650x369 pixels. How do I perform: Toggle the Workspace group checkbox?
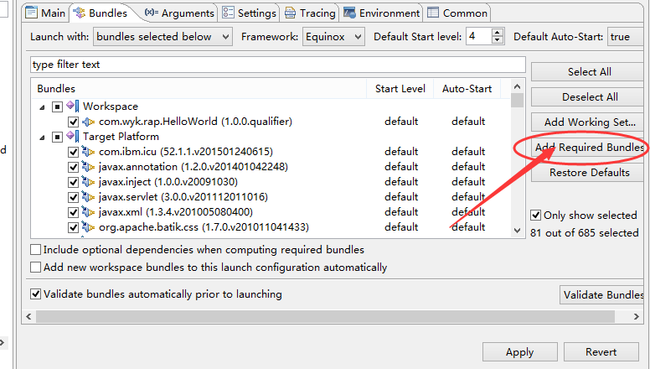57,107
